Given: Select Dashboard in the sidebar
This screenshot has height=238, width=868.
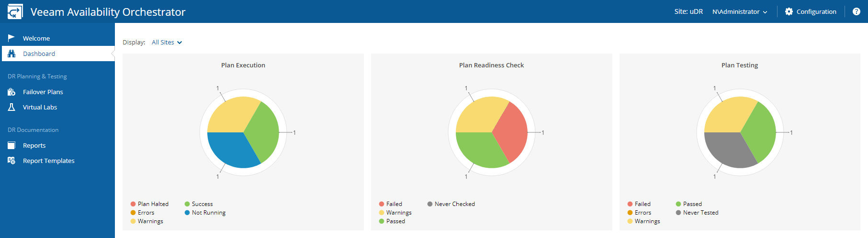Looking at the screenshot, I should click(57, 54).
